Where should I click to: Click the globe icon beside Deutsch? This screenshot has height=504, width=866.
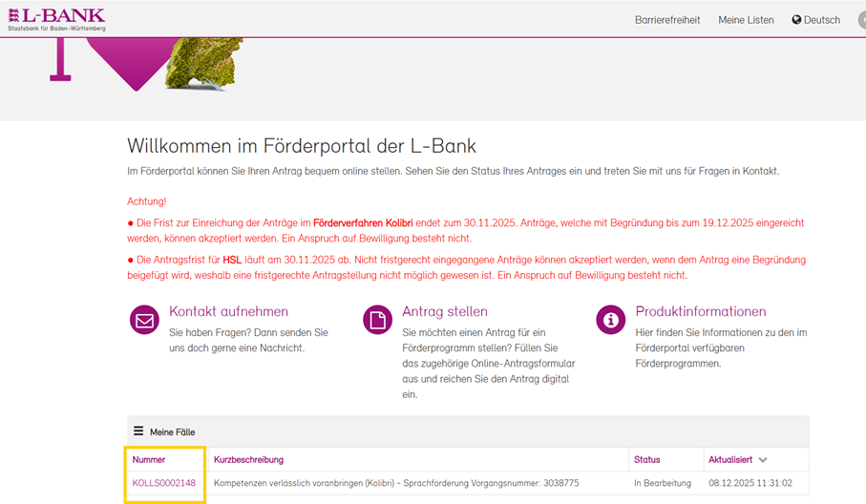796,20
